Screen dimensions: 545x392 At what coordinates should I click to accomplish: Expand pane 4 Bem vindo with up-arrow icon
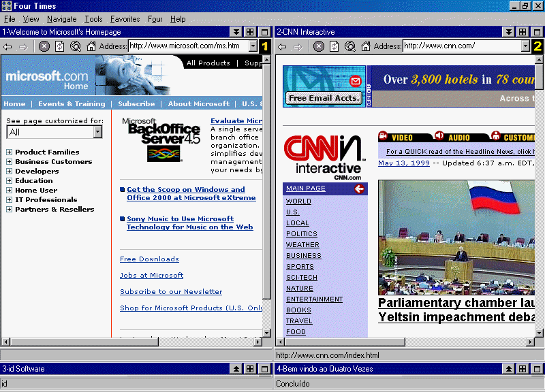[508, 369]
